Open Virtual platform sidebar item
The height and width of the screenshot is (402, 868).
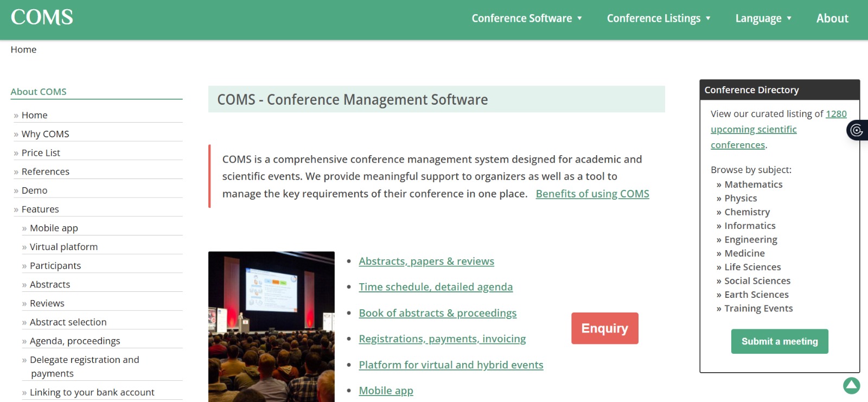coord(63,247)
